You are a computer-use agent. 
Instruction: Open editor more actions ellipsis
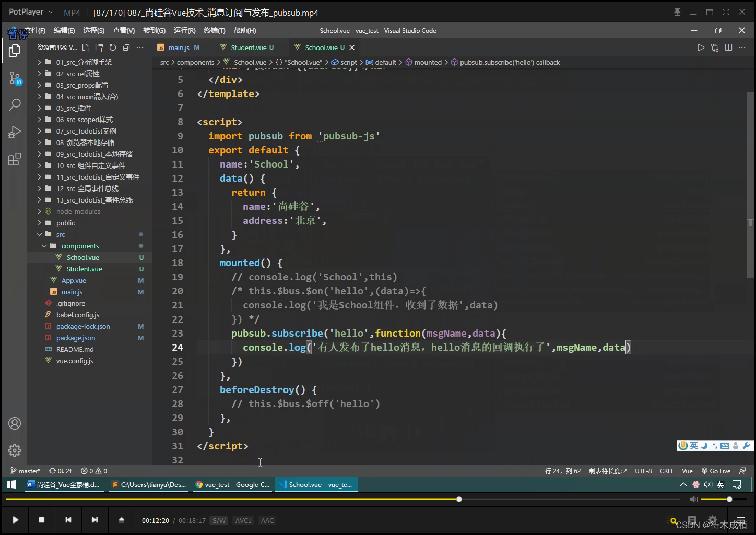point(742,47)
